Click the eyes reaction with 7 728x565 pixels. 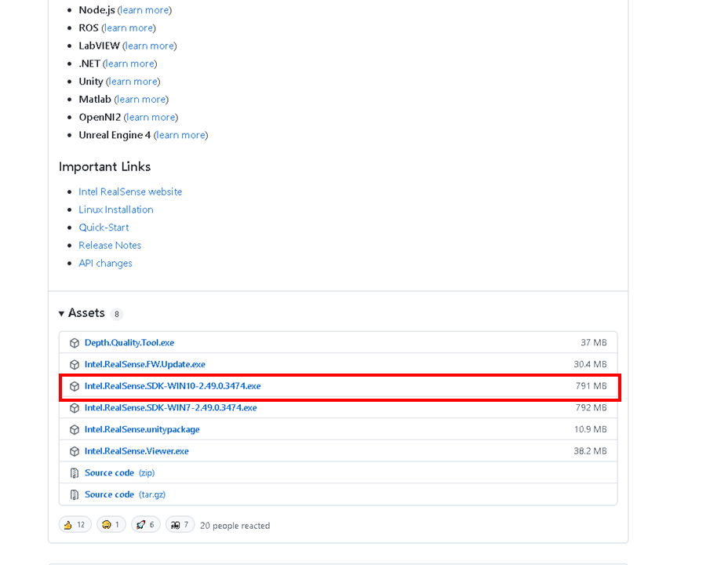pyautogui.click(x=180, y=525)
